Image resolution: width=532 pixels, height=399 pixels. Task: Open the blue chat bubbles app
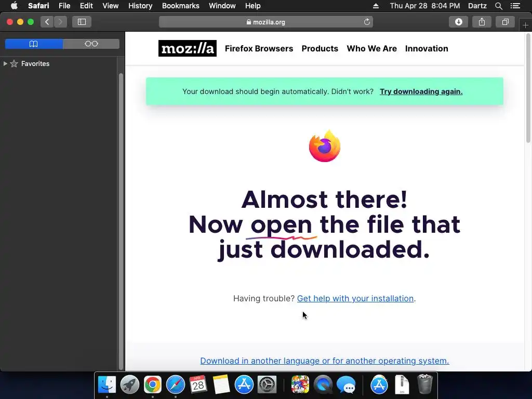(x=345, y=385)
